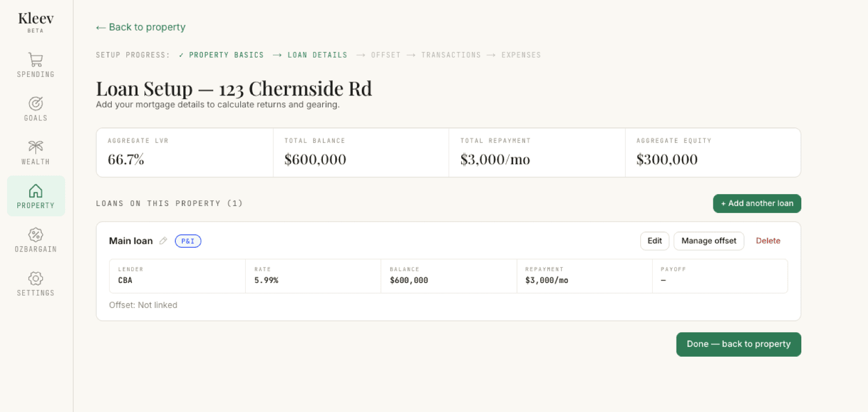Open Manage offset for Main loan

click(x=709, y=241)
